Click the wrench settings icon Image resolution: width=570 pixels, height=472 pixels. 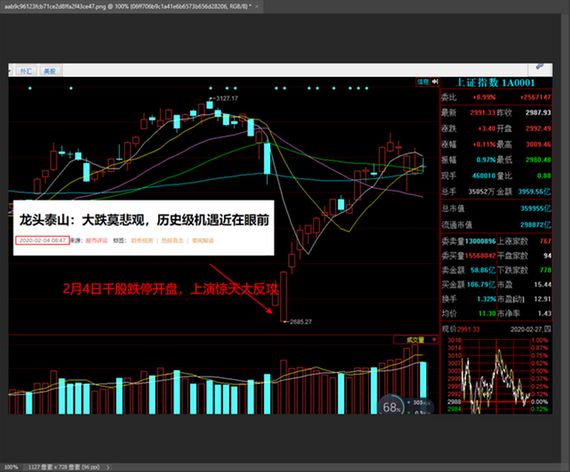(x=540, y=67)
